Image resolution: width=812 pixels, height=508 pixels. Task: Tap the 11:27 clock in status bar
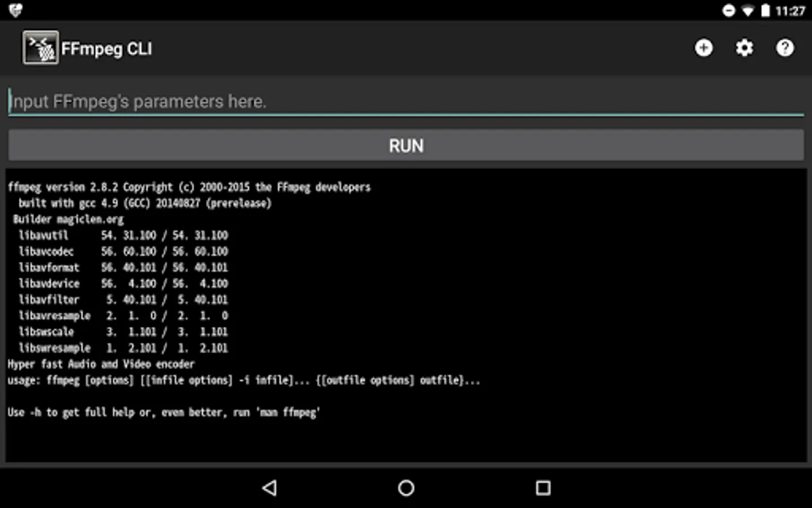point(790,11)
